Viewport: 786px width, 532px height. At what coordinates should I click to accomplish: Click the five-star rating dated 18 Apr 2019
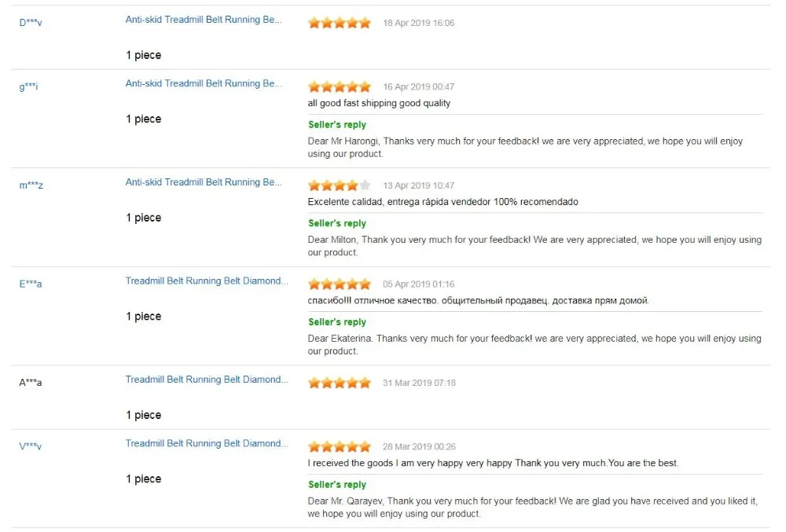340,23
